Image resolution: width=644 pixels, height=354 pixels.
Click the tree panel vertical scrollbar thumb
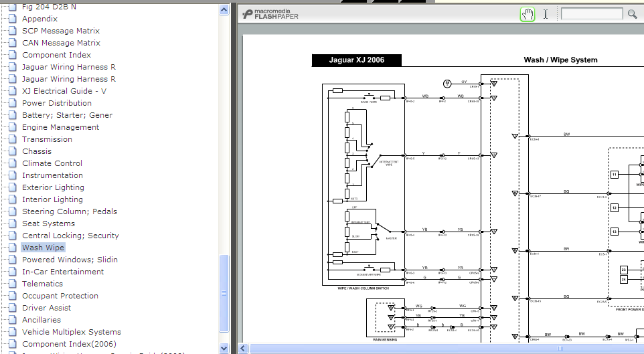click(x=224, y=293)
